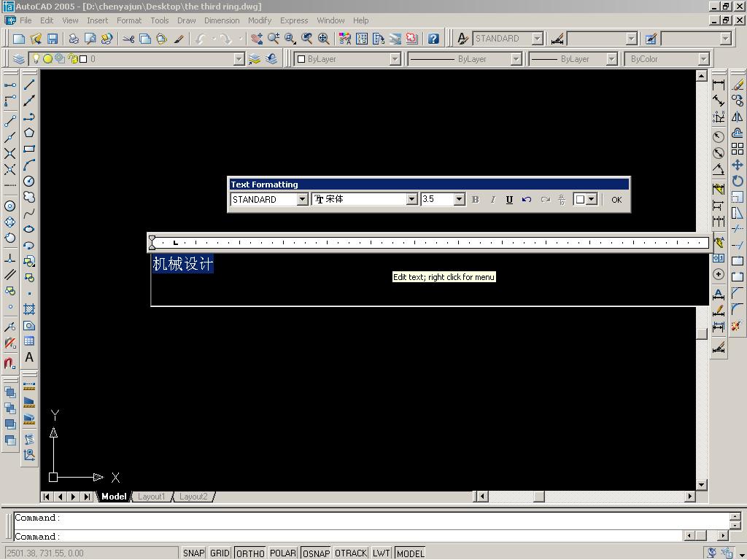This screenshot has width=747, height=560.
Task: Click the selected text 机械设计
Action: click(183, 264)
